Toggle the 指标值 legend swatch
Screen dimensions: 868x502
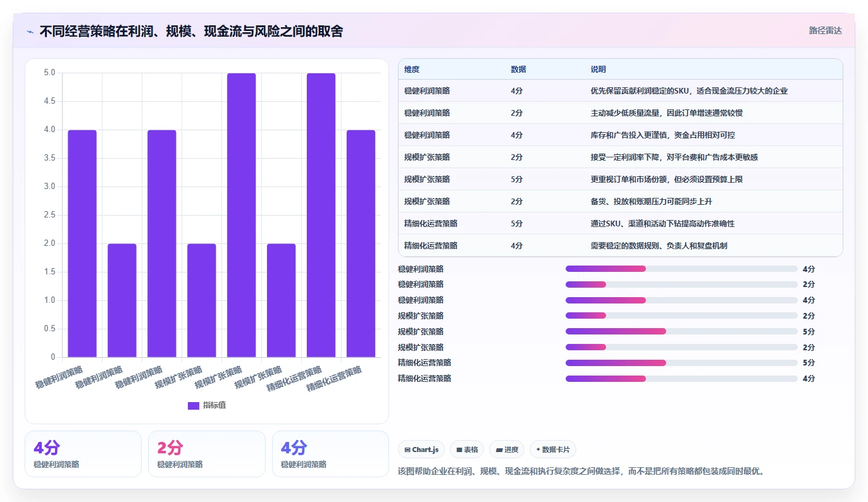194,405
